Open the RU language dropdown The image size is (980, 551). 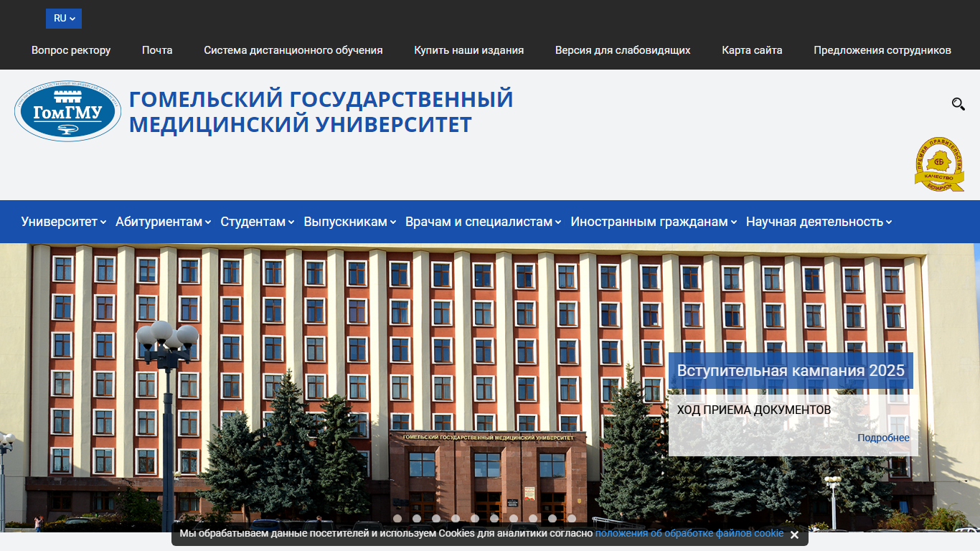click(64, 19)
